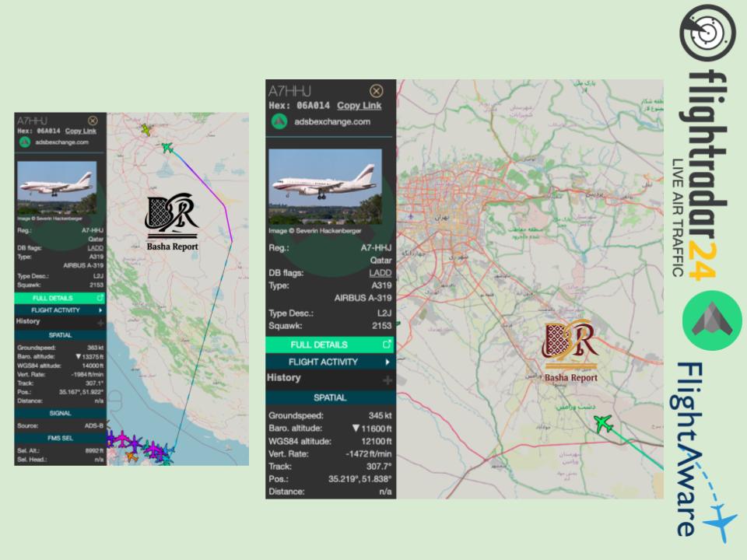Image resolution: width=747 pixels, height=560 pixels.
Task: Click the '-1472 ft/min' vertical rate value
Action: click(x=369, y=453)
